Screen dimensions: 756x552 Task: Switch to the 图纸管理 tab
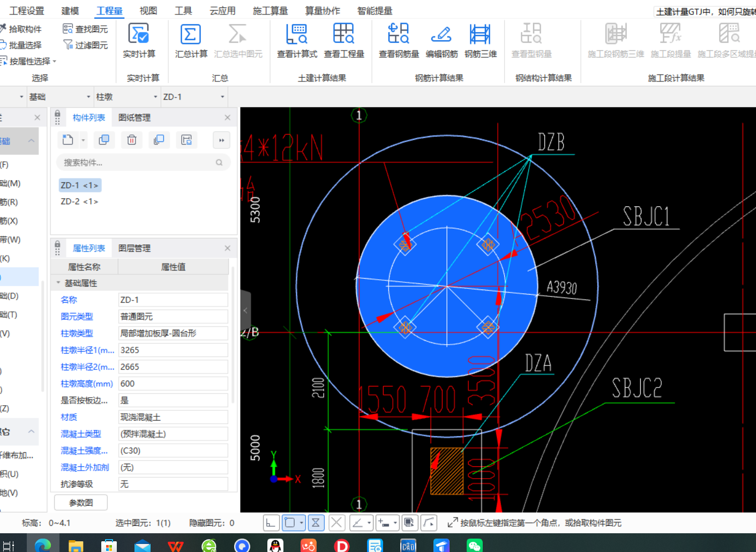(134, 117)
